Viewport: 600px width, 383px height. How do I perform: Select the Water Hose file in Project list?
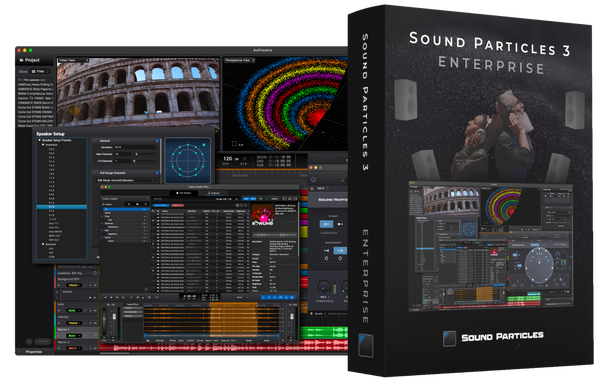[36, 126]
